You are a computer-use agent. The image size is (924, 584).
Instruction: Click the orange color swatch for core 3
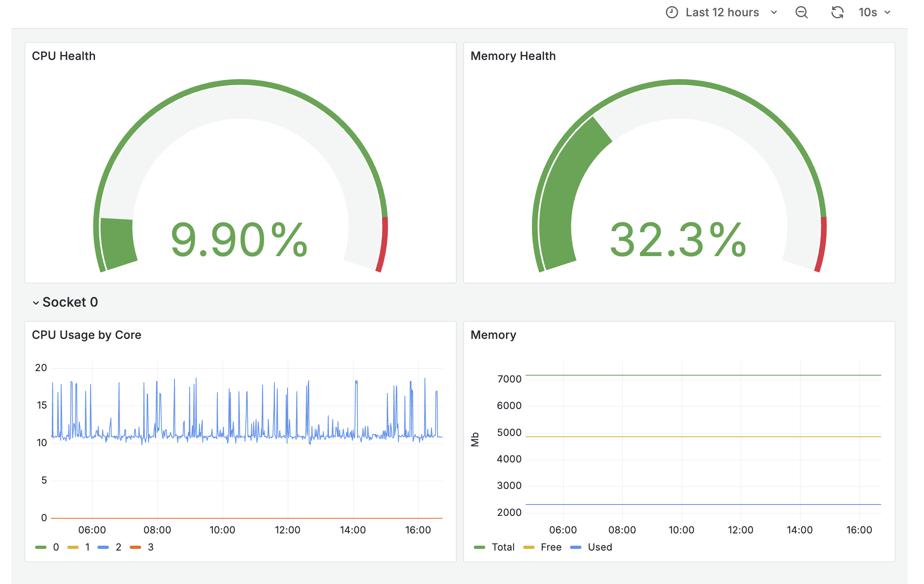pos(136,547)
